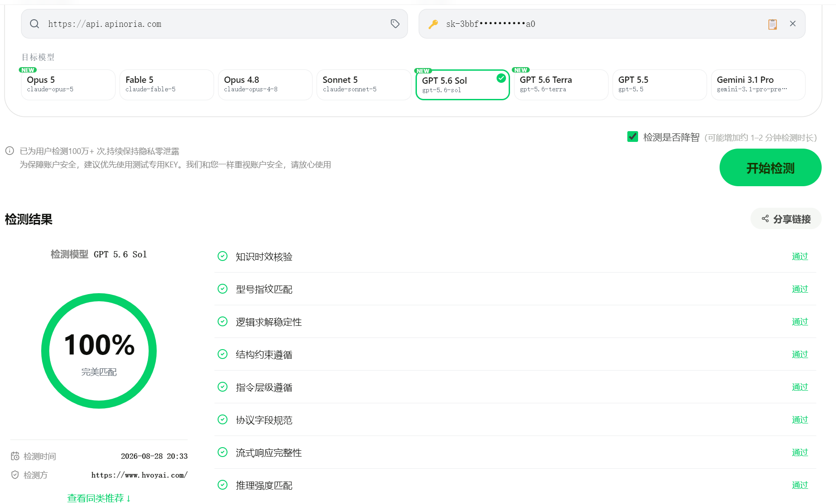Click the 结构约束遵循 row label
836x504 pixels.
point(264,355)
